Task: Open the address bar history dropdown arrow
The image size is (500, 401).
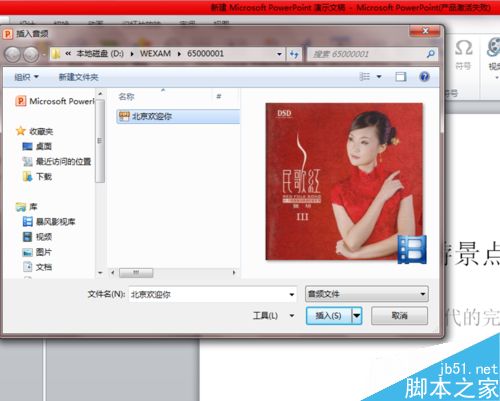Action: tap(279, 54)
